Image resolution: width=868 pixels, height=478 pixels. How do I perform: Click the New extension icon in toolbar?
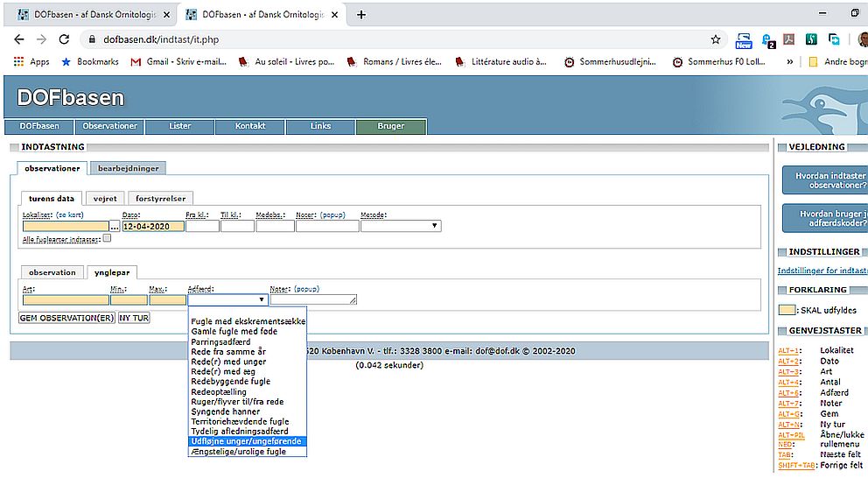coord(744,40)
